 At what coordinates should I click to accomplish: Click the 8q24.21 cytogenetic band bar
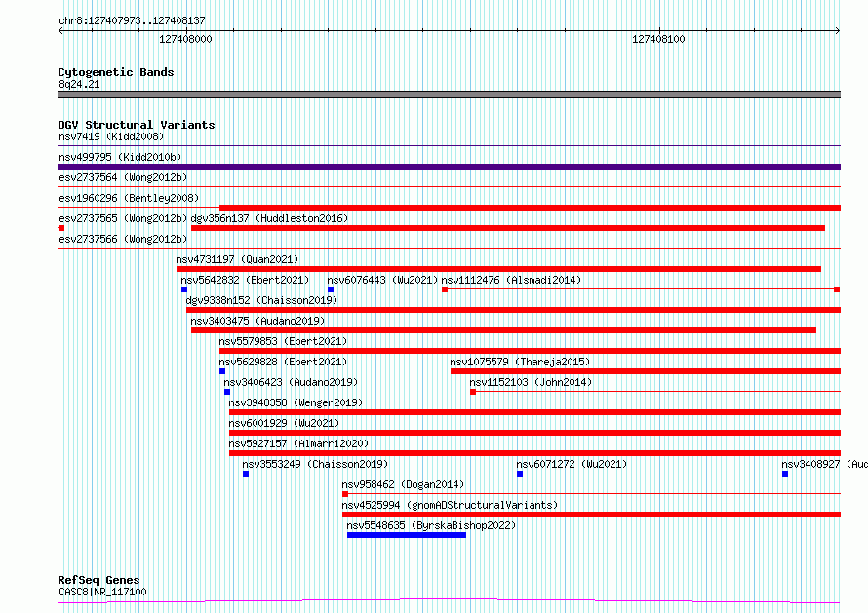[449, 95]
